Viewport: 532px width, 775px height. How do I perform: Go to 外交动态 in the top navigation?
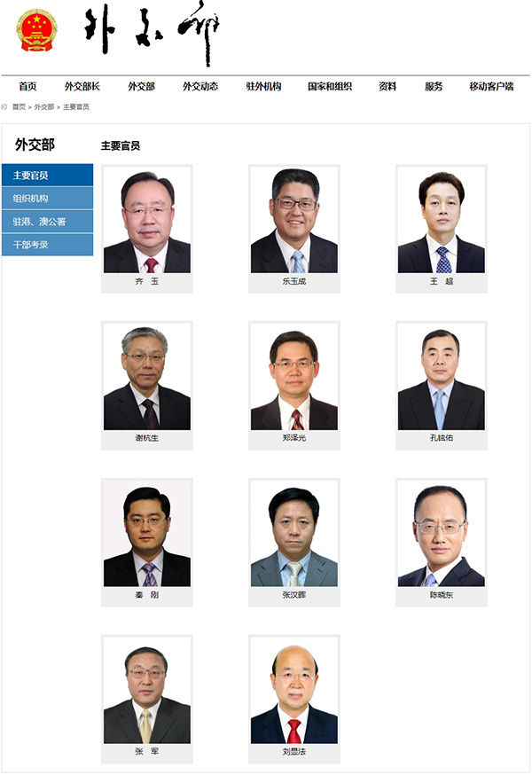click(200, 87)
